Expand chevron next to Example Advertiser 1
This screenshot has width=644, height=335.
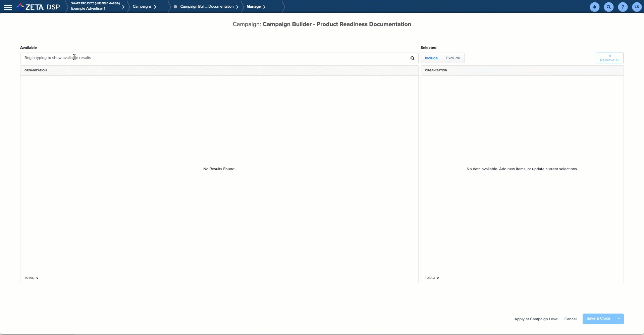(123, 7)
